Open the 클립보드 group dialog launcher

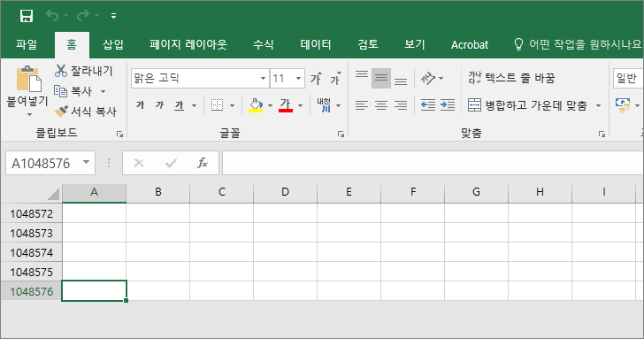119,134
